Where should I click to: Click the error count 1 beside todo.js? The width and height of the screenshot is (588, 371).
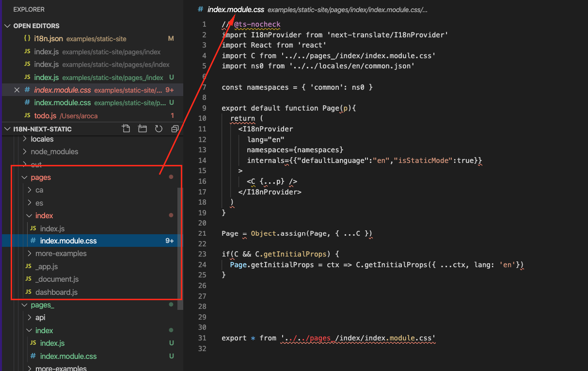tap(172, 116)
